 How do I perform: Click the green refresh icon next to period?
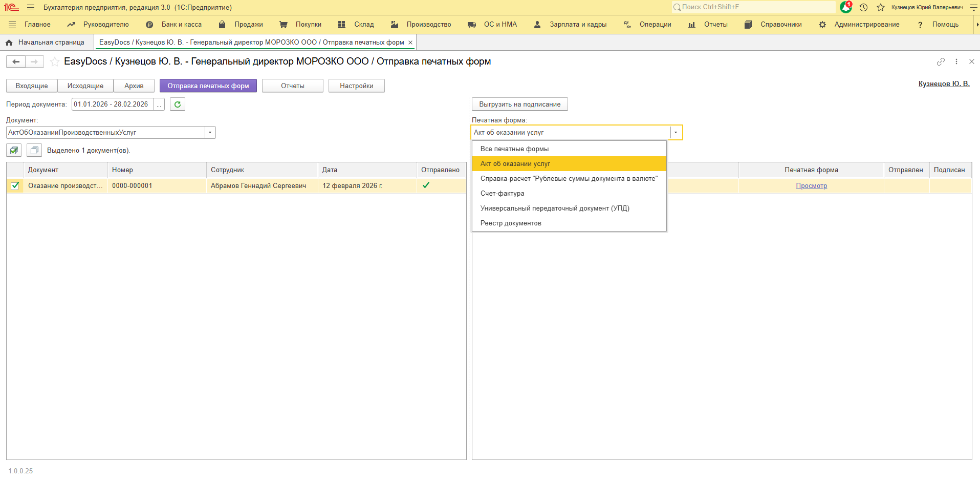(178, 105)
